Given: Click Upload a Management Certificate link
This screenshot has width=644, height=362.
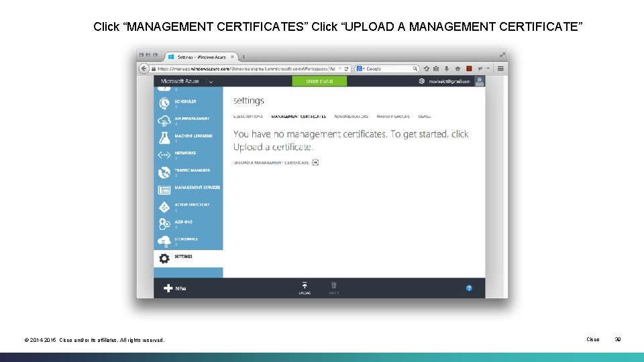Looking at the screenshot, I should [x=271, y=162].
